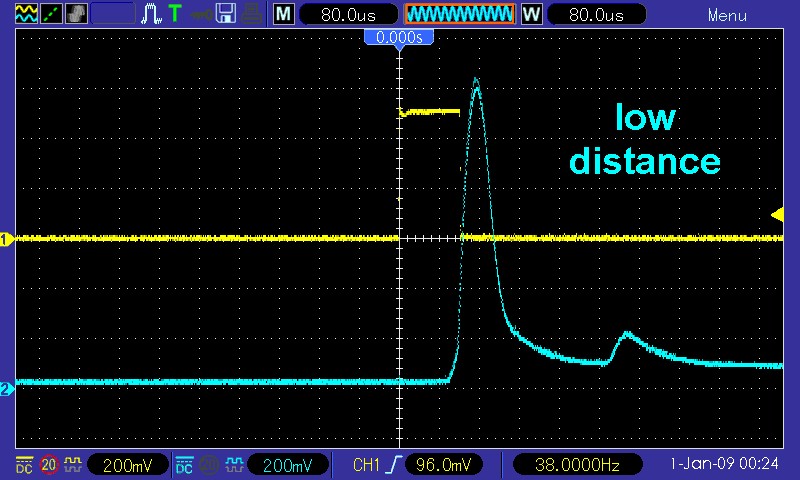Click the dimmed key lock icon

202,14
